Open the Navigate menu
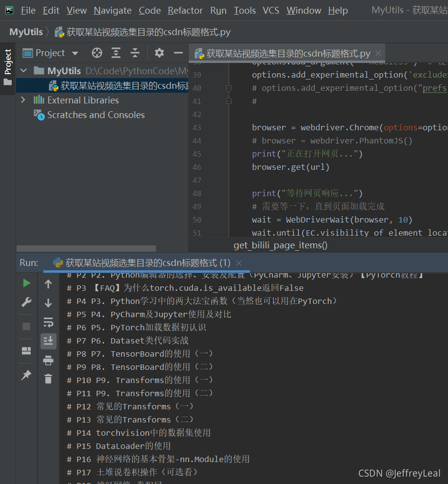The width and height of the screenshot is (448, 484). pyautogui.click(x=113, y=11)
